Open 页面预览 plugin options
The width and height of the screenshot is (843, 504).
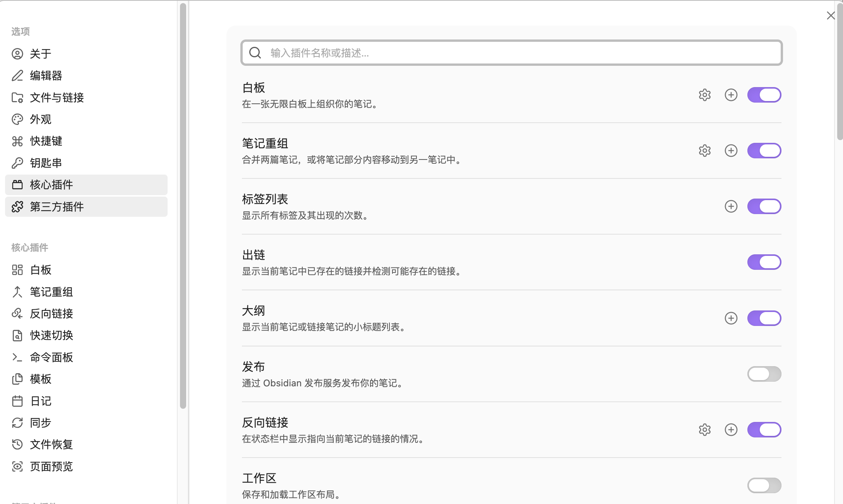[x=86, y=466]
